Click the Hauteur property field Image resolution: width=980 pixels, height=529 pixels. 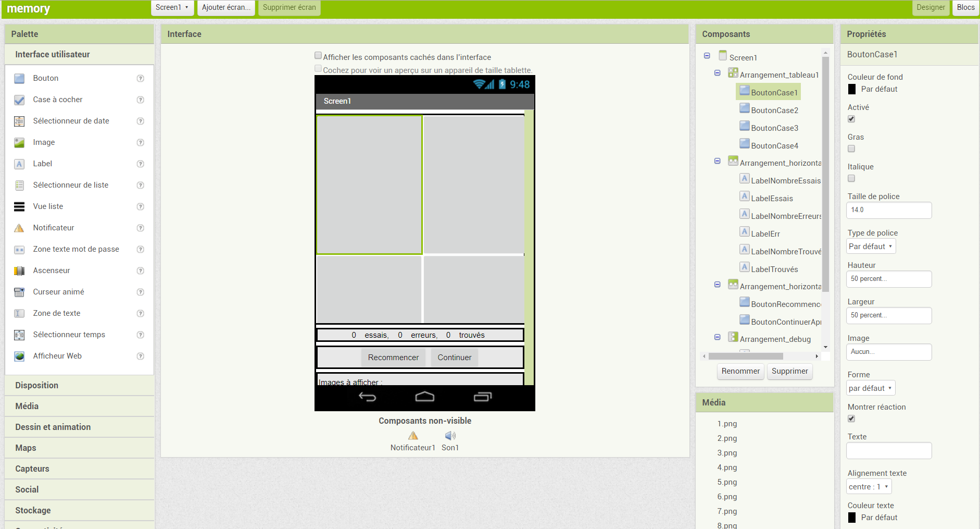click(x=889, y=279)
